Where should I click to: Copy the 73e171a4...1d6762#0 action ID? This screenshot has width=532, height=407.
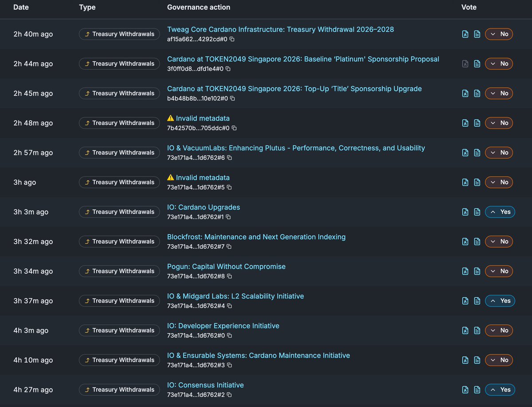pyautogui.click(x=230, y=336)
